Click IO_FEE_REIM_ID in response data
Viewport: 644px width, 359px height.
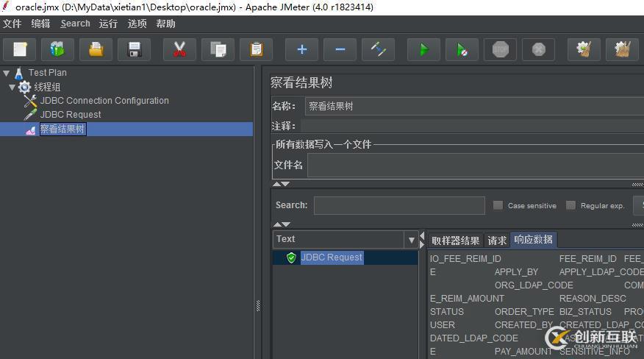tap(465, 259)
